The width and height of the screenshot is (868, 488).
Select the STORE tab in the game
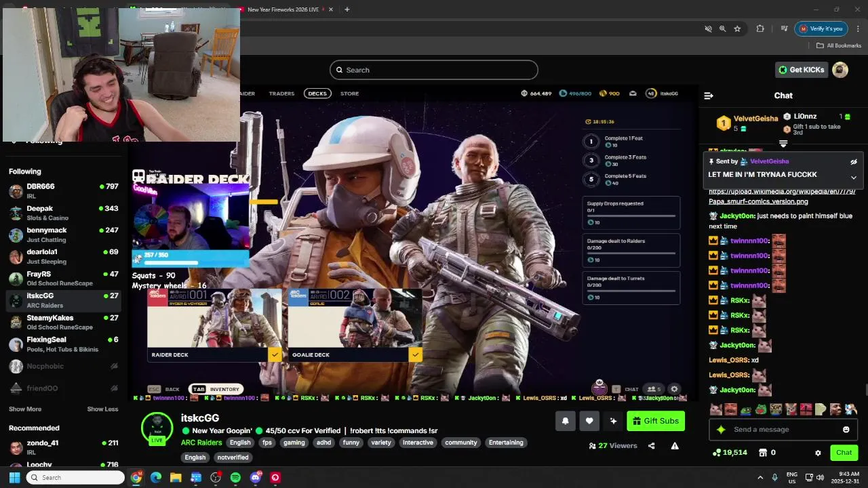tap(349, 94)
